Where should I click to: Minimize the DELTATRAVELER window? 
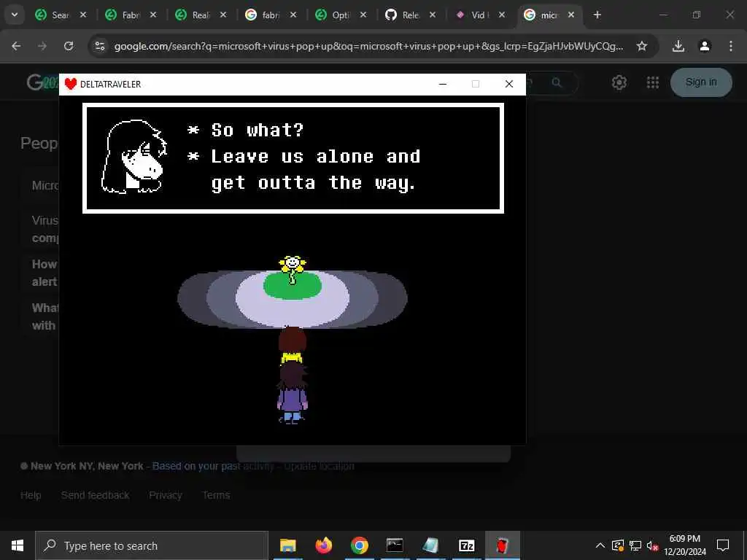point(443,84)
